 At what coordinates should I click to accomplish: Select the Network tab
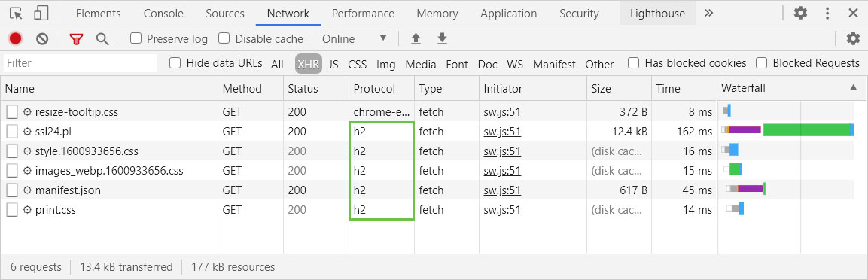coord(288,14)
